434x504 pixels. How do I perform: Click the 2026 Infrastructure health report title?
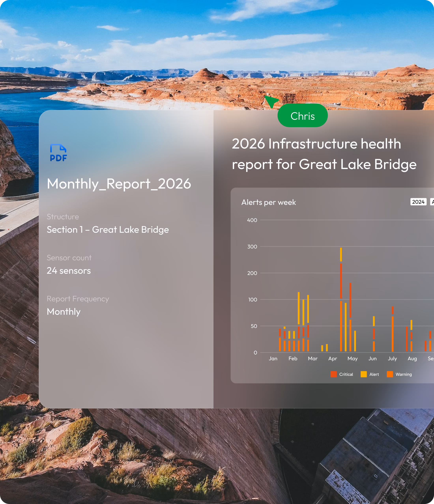click(324, 154)
